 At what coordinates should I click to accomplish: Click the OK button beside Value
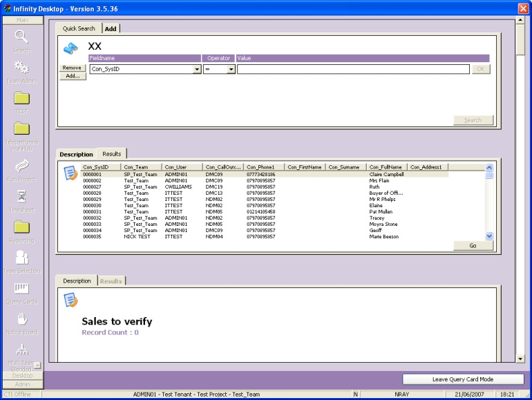(481, 69)
